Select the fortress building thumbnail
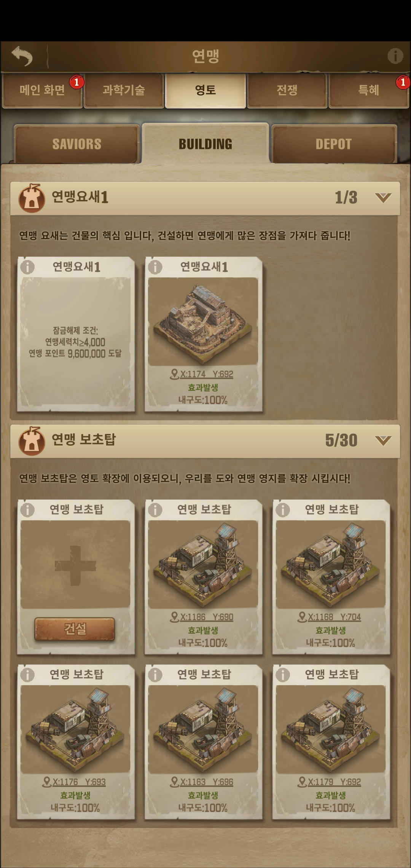This screenshot has width=411, height=868. 203,321
